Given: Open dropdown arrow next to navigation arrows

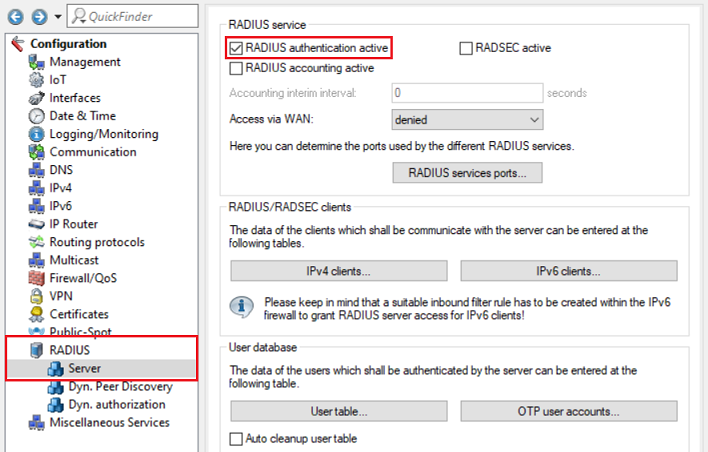Looking at the screenshot, I should click(x=57, y=16).
